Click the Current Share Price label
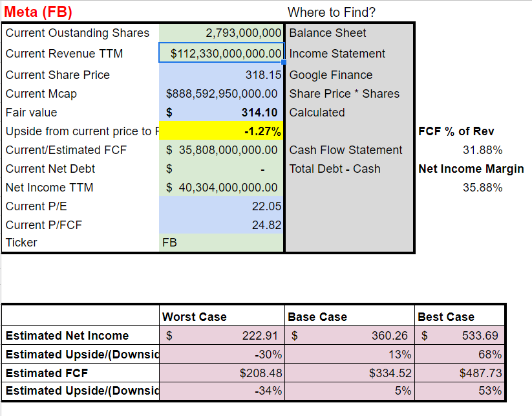 coord(58,74)
